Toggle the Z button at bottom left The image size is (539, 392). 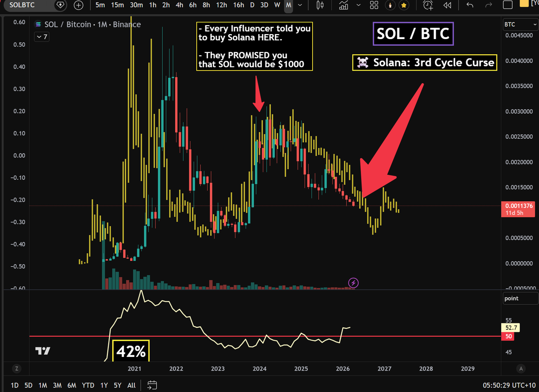(x=16, y=369)
